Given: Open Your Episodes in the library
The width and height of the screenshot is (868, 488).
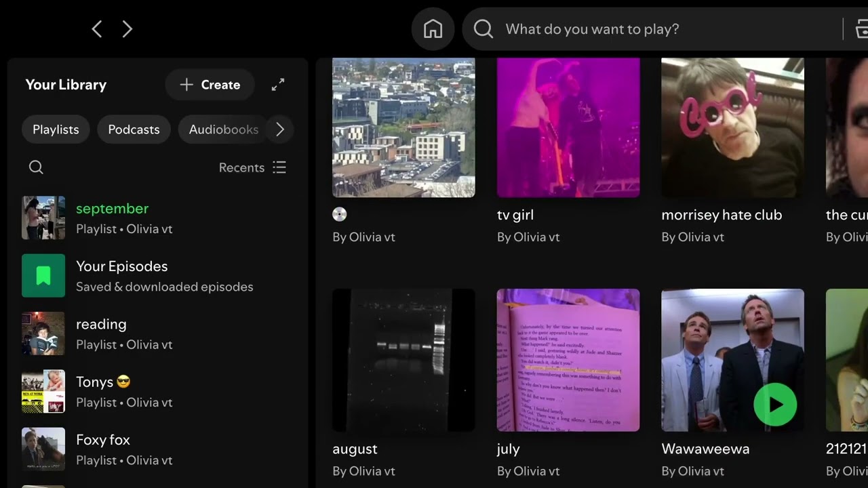Looking at the screenshot, I should (x=159, y=276).
